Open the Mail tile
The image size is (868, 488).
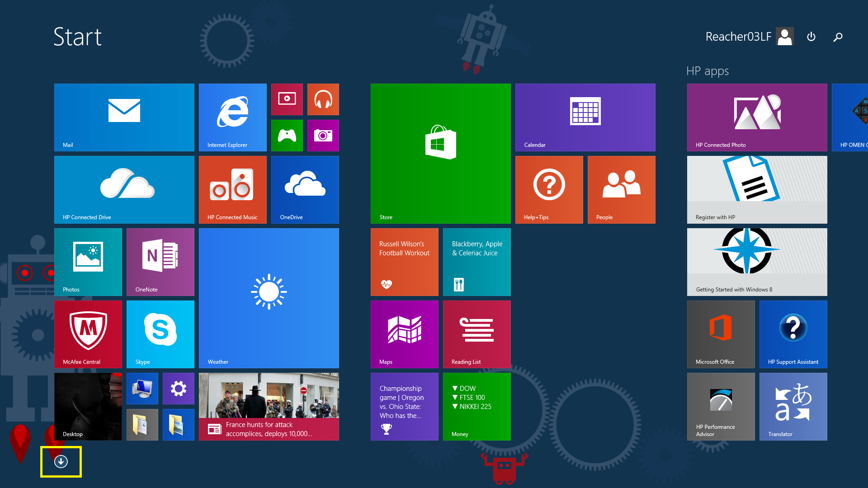(x=124, y=117)
